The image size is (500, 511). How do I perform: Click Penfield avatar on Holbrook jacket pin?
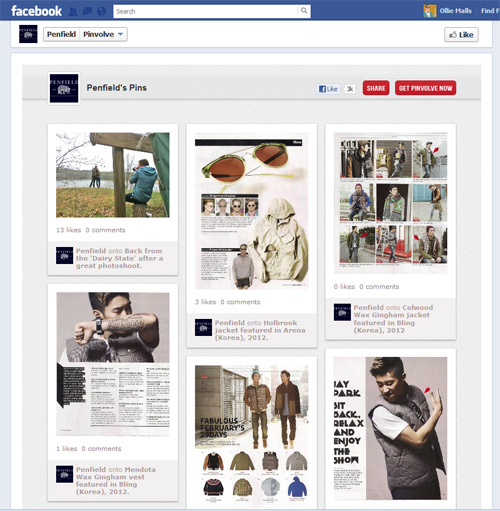point(203,327)
